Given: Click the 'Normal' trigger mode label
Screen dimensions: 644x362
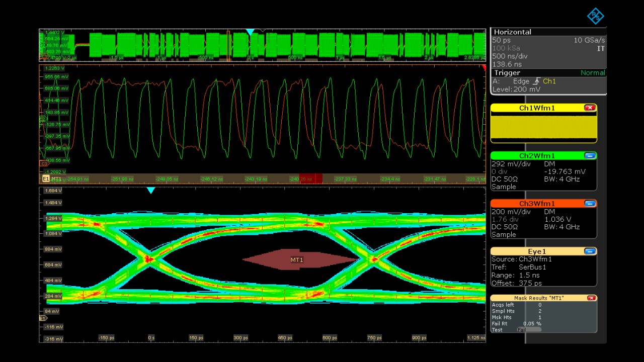Looking at the screenshot, I should coord(593,73).
